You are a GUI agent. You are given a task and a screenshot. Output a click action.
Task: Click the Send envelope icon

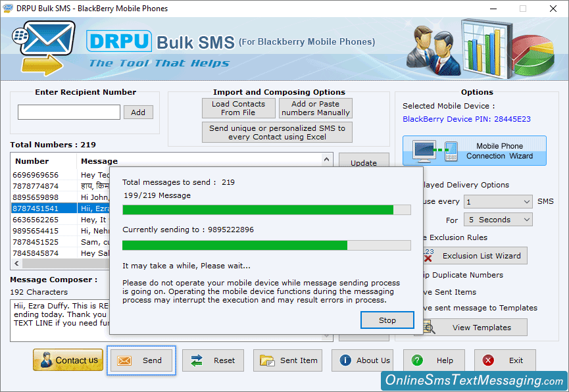coord(124,360)
